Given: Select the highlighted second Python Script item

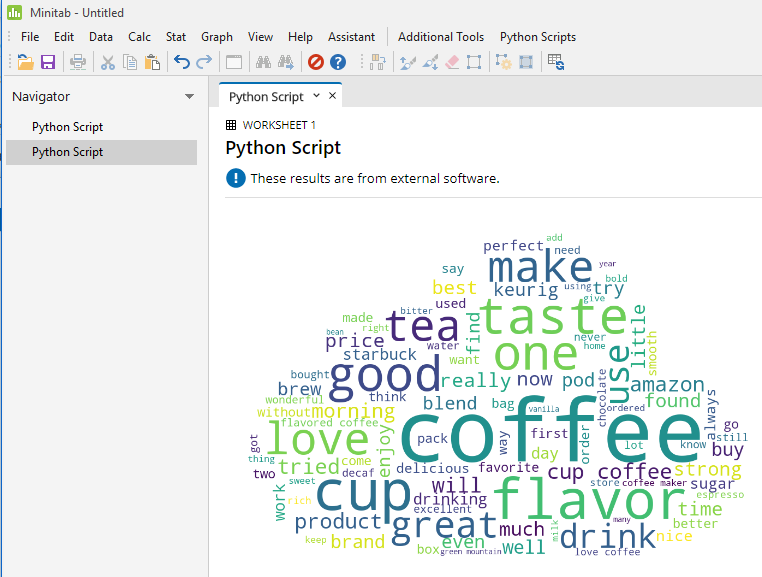Looking at the screenshot, I should click(x=67, y=152).
